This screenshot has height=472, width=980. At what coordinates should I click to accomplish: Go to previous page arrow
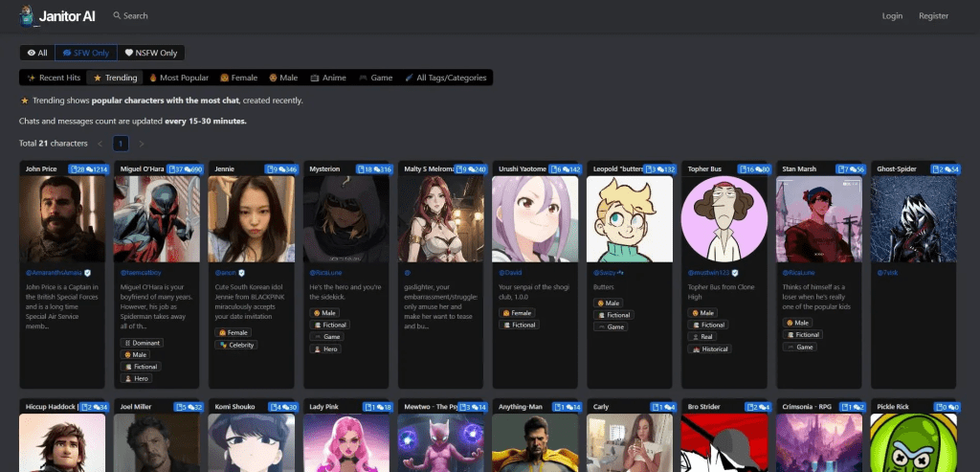(100, 144)
